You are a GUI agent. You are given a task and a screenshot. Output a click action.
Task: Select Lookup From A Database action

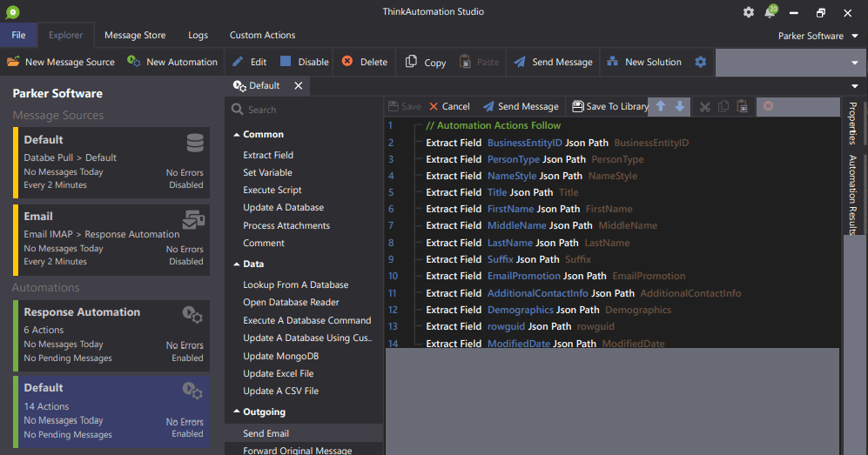coord(296,284)
